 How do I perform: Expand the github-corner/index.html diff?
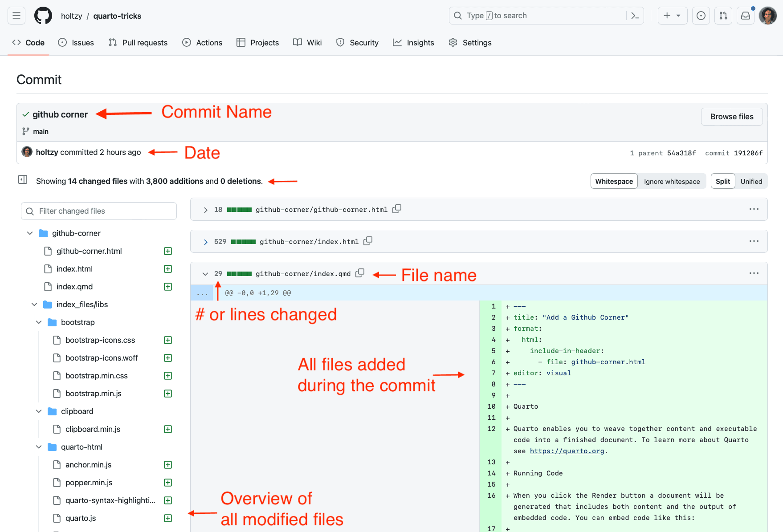[x=205, y=242]
